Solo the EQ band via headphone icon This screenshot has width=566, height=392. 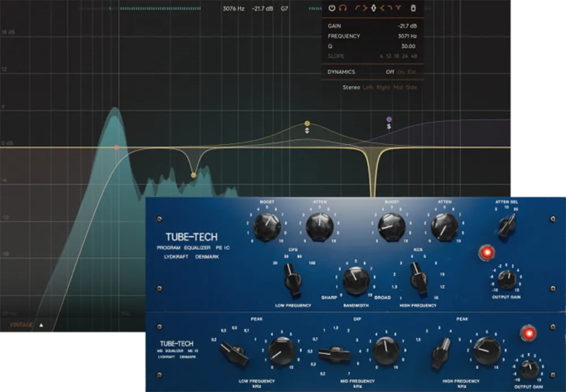tap(342, 8)
